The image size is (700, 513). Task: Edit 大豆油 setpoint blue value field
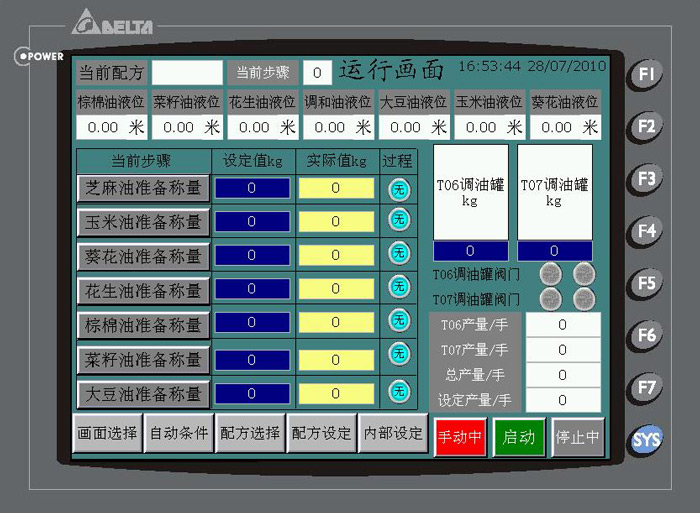pos(252,393)
